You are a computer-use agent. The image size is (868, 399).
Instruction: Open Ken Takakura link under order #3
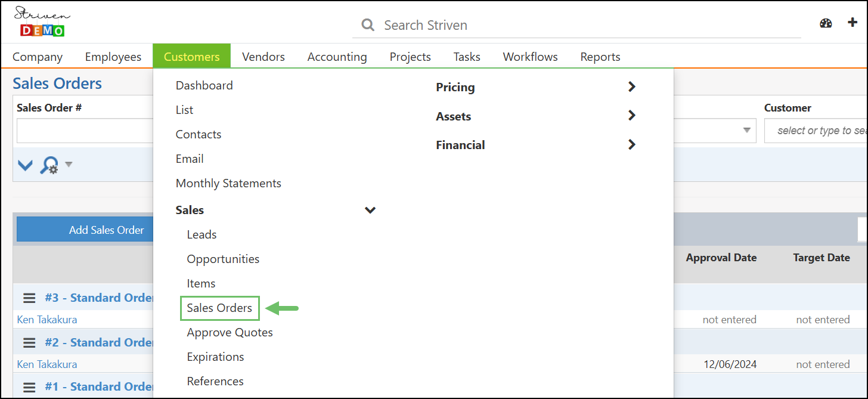tap(47, 320)
